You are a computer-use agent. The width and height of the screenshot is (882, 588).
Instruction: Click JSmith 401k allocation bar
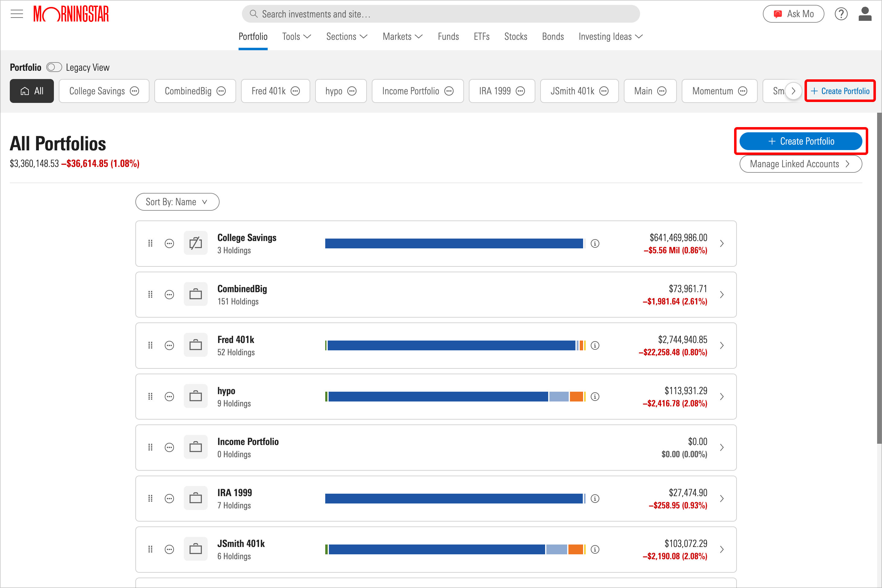pyautogui.click(x=455, y=549)
